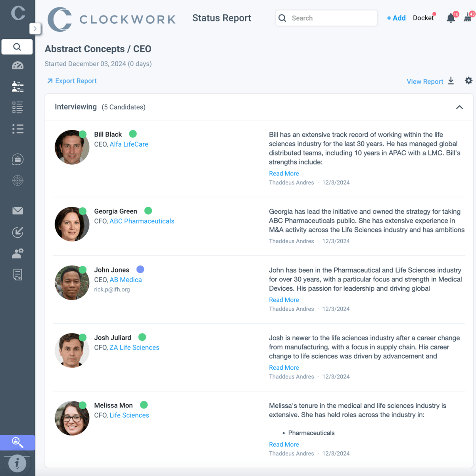
Task: Click the Export Report link
Action: click(72, 81)
